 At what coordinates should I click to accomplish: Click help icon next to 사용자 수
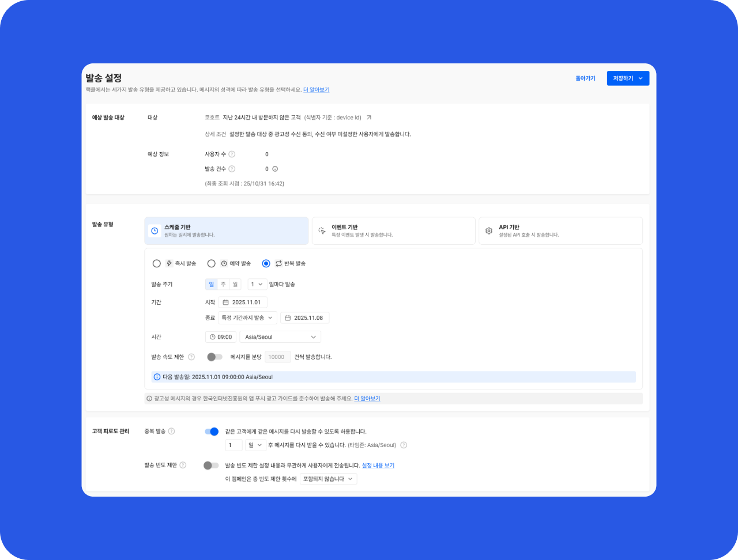point(232,154)
